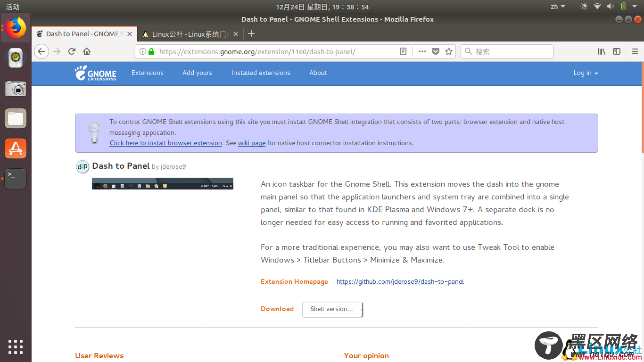Viewport: 644px width, 362px height.
Task: Click the User Reviews heading
Action: (x=99, y=356)
